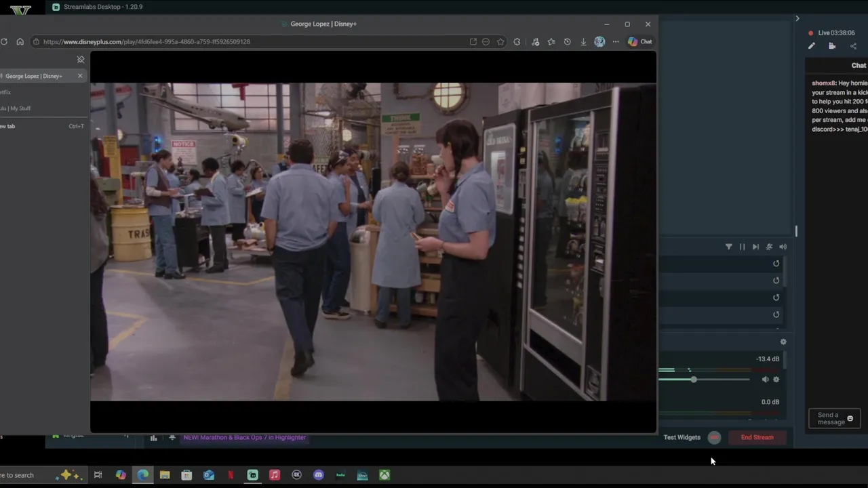Click the Disney+ video player
The height and width of the screenshot is (488, 868).
click(373, 242)
